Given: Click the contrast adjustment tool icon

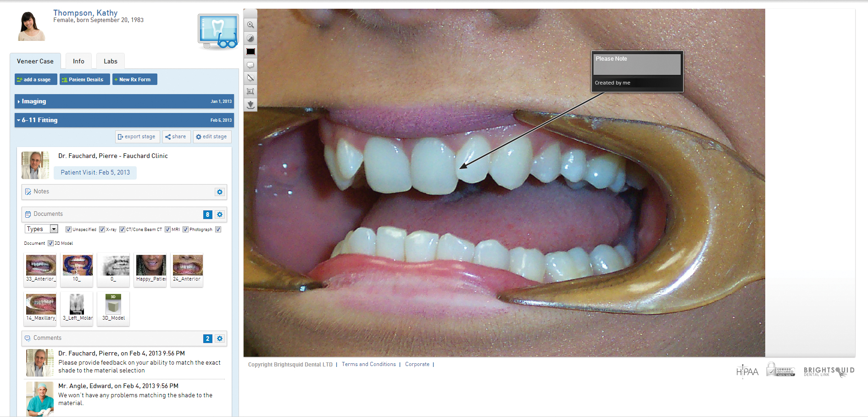Looking at the screenshot, I should click(x=250, y=39).
